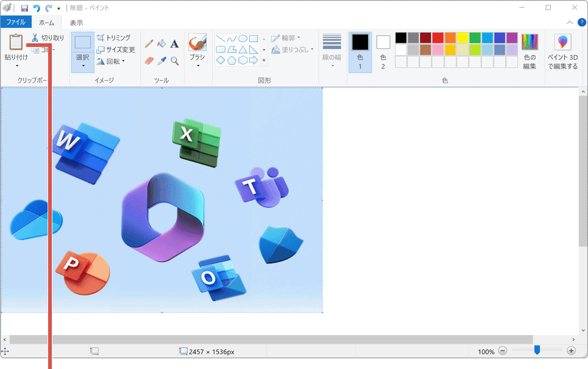
Task: Redo the action with the title bar arrow
Action: 49,8
